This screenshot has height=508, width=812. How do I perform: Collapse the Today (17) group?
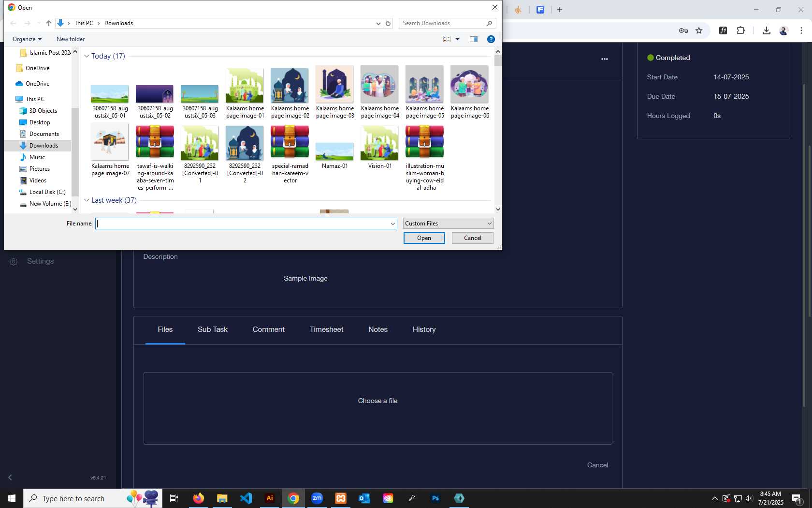pyautogui.click(x=87, y=56)
